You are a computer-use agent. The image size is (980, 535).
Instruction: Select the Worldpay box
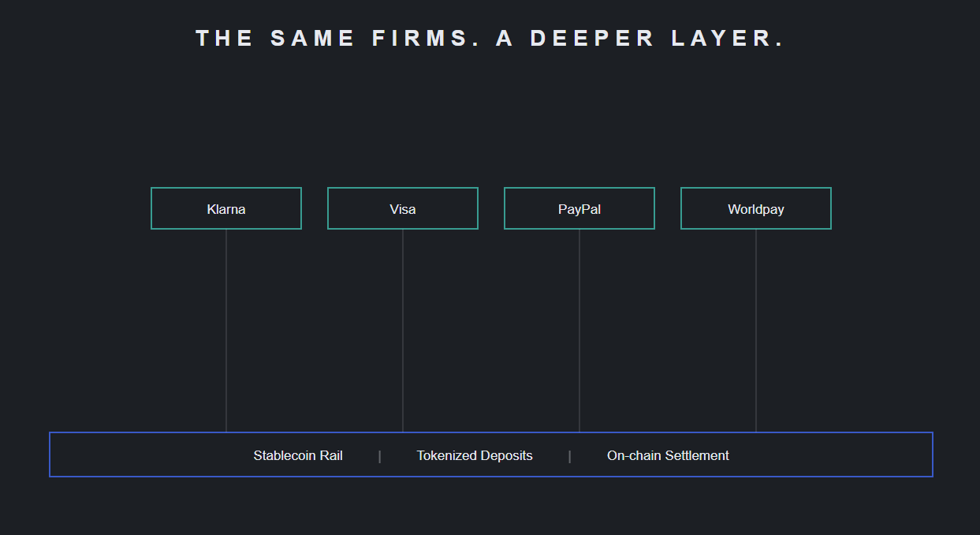tap(756, 208)
